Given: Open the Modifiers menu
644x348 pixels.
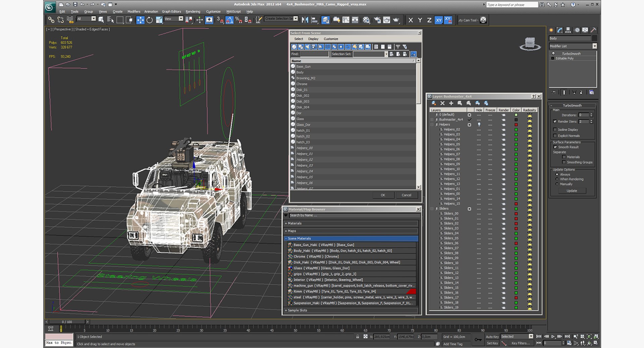Looking at the screenshot, I should [x=134, y=11].
